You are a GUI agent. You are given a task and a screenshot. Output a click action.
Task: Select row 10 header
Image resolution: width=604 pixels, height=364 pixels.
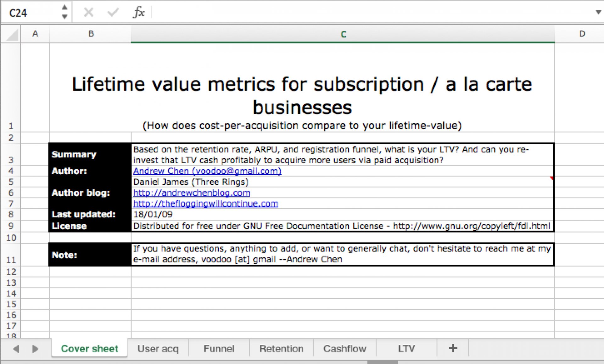[x=11, y=238]
